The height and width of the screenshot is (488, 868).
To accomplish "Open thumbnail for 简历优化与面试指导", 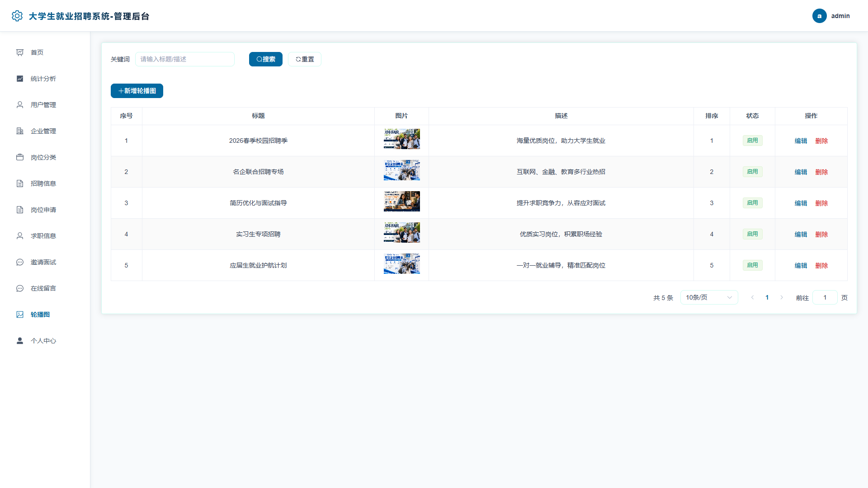I will 401,201.
